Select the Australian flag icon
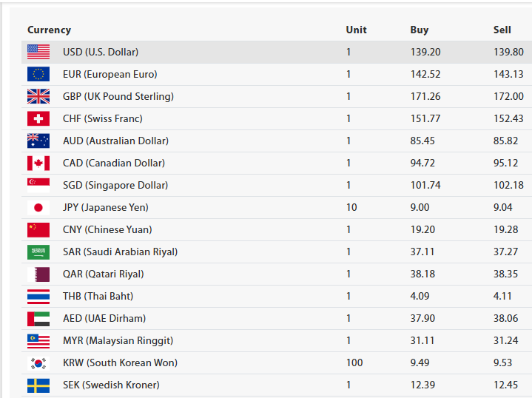The width and height of the screenshot is (532, 398). (x=38, y=141)
